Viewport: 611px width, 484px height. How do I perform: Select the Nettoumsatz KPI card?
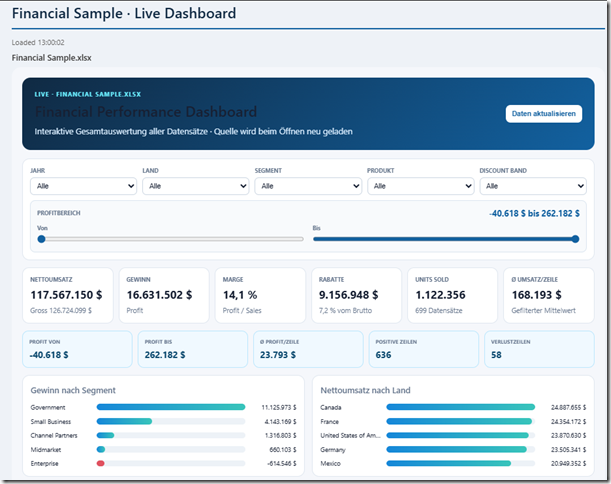point(68,295)
